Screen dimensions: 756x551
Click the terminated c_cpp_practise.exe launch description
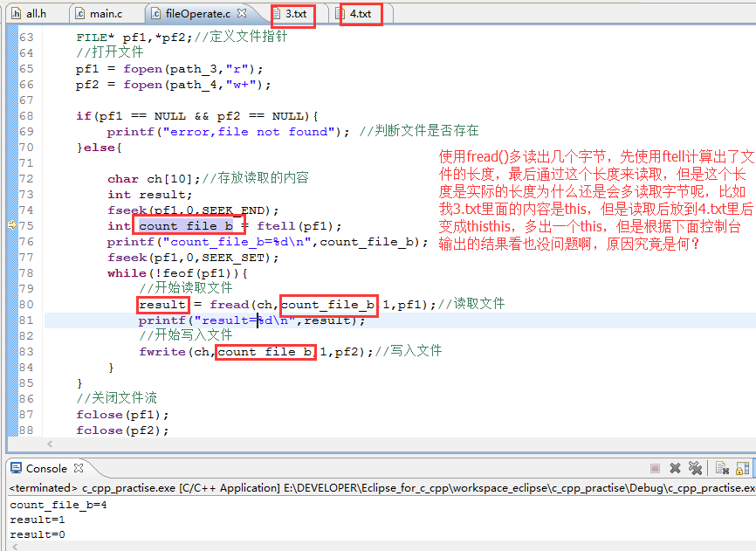[381, 488]
